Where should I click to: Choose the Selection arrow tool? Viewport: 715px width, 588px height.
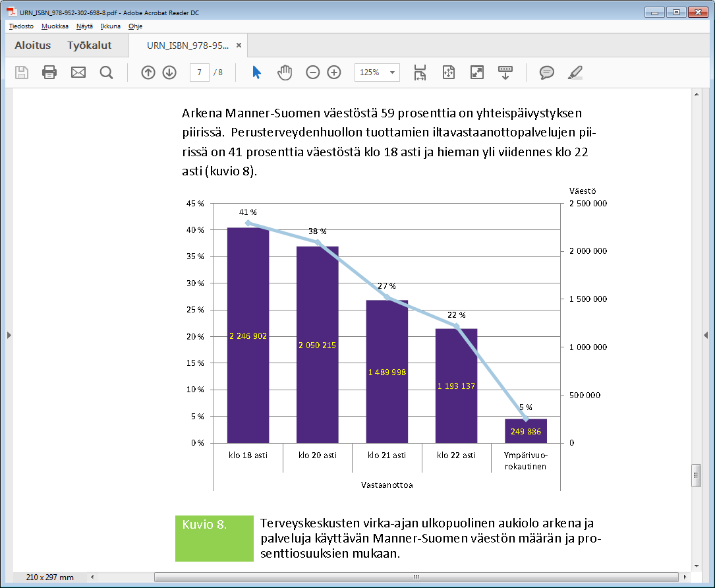257,73
